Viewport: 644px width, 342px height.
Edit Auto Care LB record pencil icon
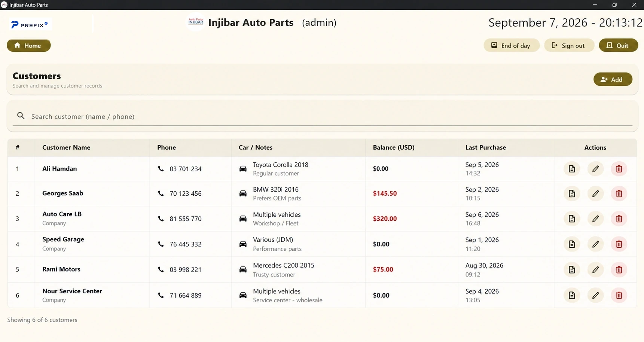(595, 219)
